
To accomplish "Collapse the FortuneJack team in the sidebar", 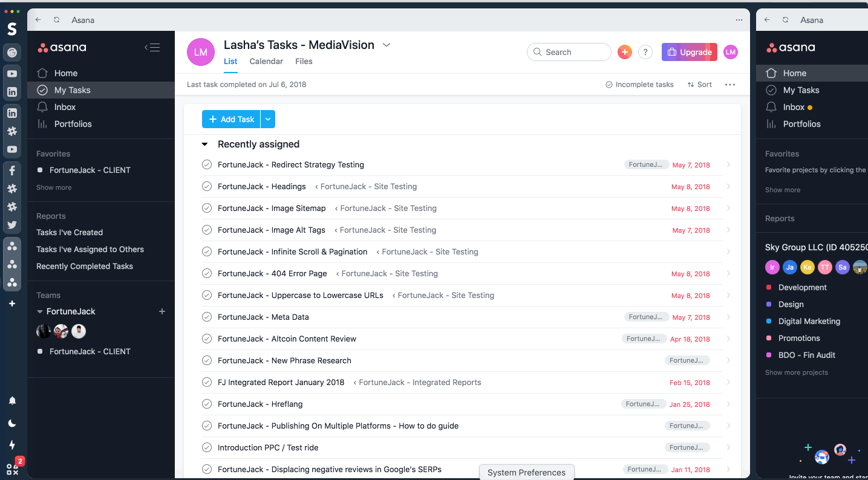I will (x=40, y=311).
